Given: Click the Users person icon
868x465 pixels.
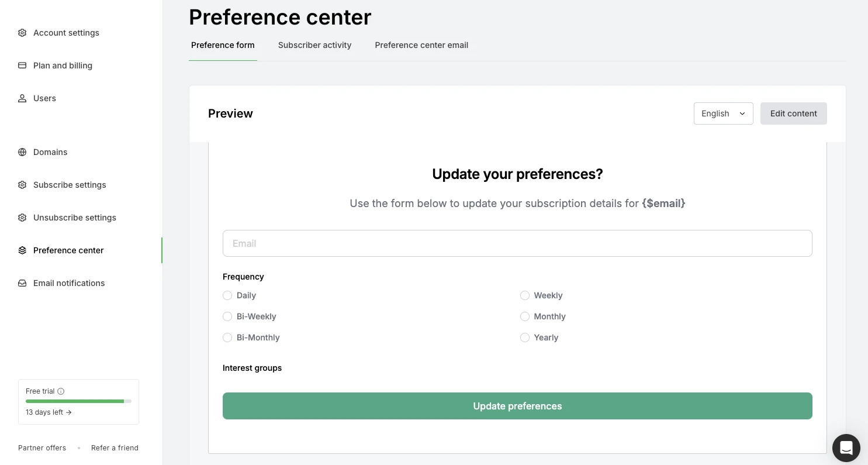Looking at the screenshot, I should pos(22,98).
